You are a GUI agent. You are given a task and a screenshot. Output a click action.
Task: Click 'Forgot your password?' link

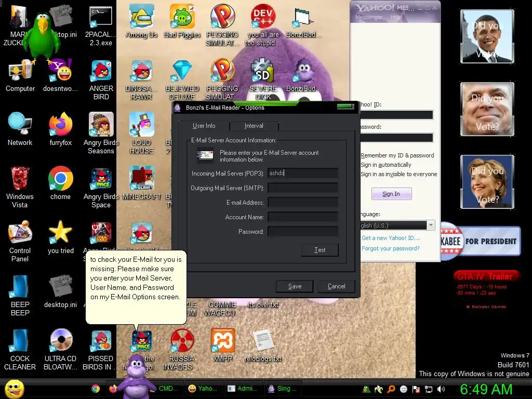pos(391,248)
